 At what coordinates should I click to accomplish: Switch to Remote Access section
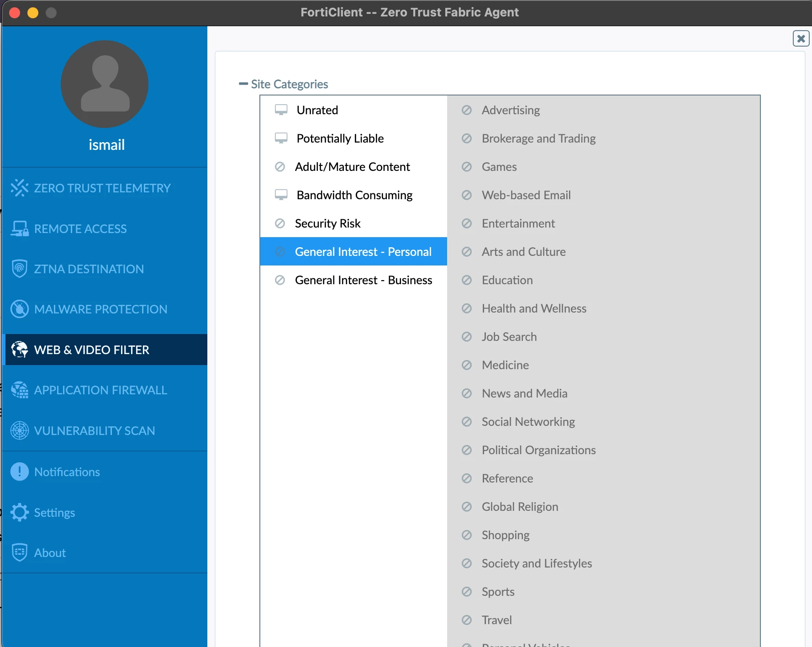click(105, 228)
